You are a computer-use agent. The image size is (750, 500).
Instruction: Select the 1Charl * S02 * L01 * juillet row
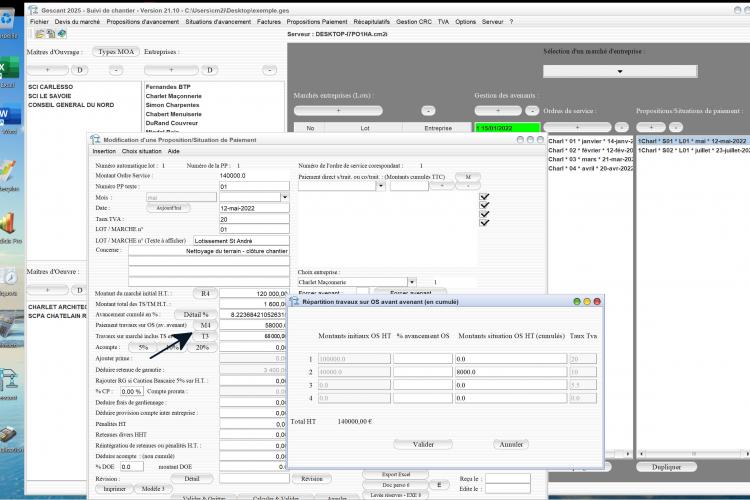coord(692,150)
